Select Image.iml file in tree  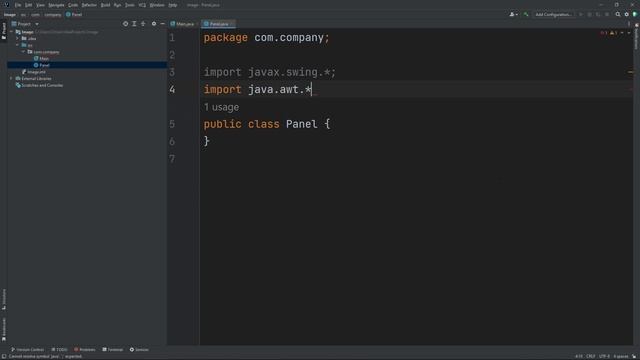pyautogui.click(x=33, y=72)
